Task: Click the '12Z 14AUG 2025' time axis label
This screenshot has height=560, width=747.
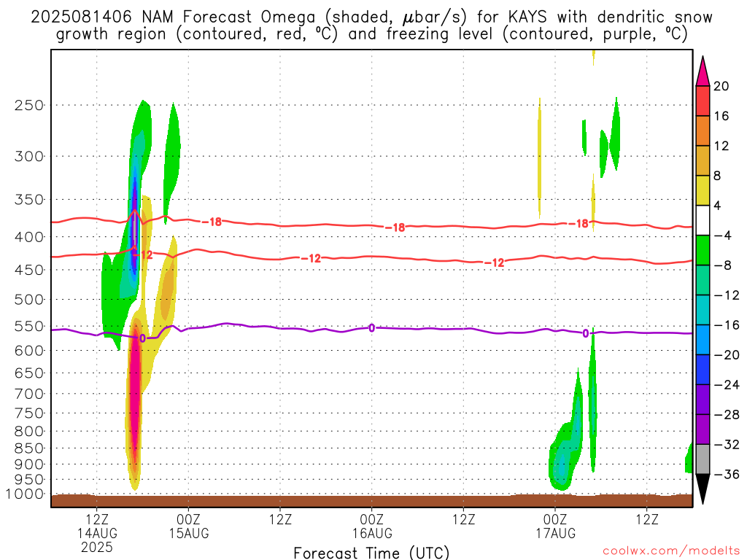Action: 97,533
